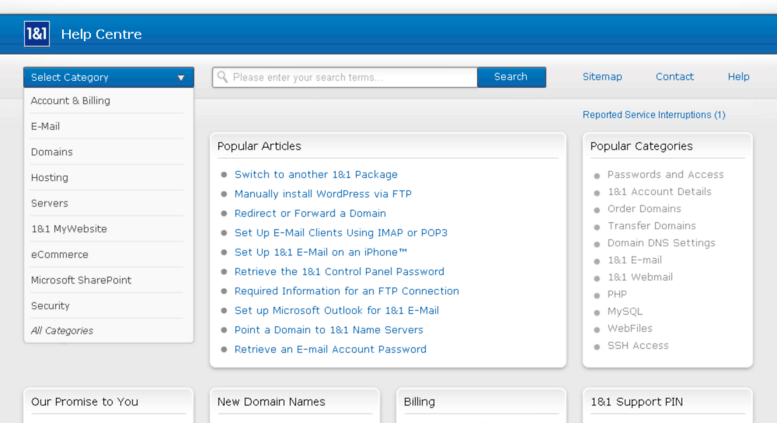Open WebFiles category
777x423 pixels.
pyautogui.click(x=630, y=328)
